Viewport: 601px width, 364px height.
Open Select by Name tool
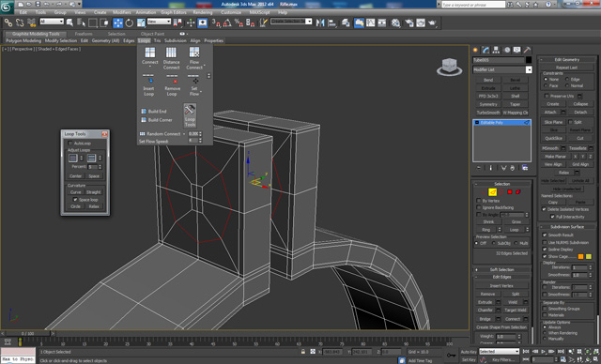82,23
